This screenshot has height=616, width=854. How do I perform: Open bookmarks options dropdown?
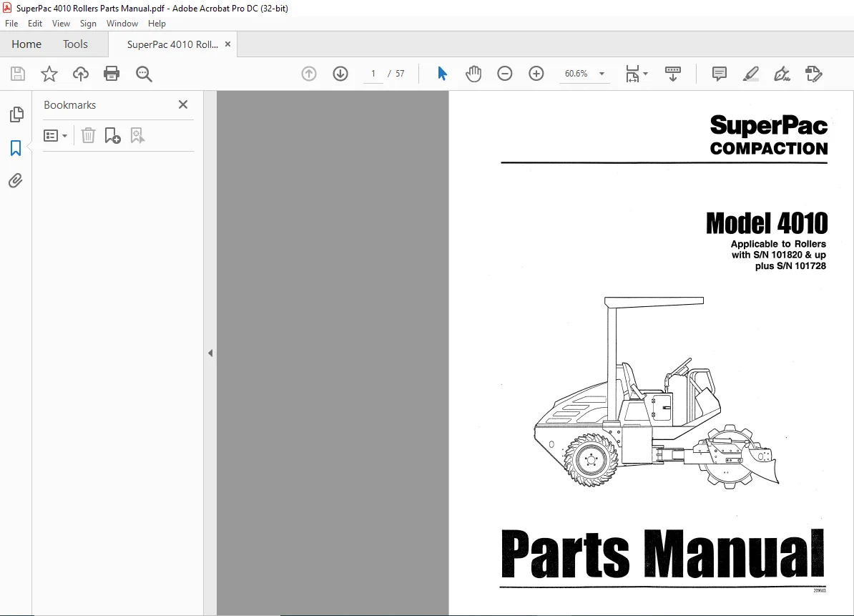click(x=56, y=135)
